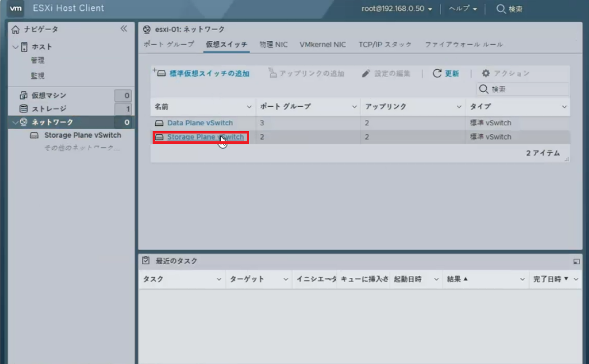Collapse the ホスト tree node
The width and height of the screenshot is (589, 364).
pyautogui.click(x=16, y=47)
